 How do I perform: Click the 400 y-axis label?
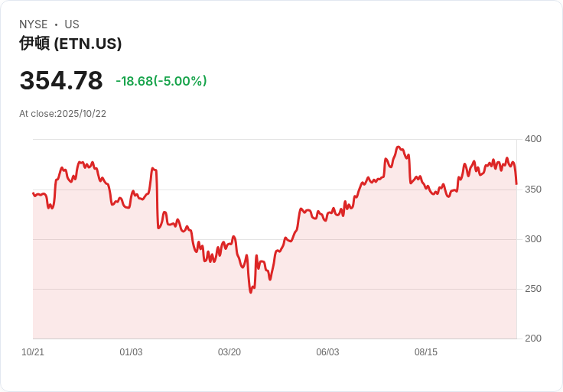533,139
